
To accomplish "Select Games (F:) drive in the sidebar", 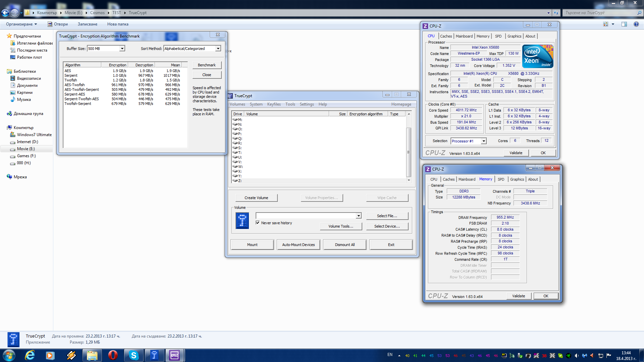I will 26,156.
